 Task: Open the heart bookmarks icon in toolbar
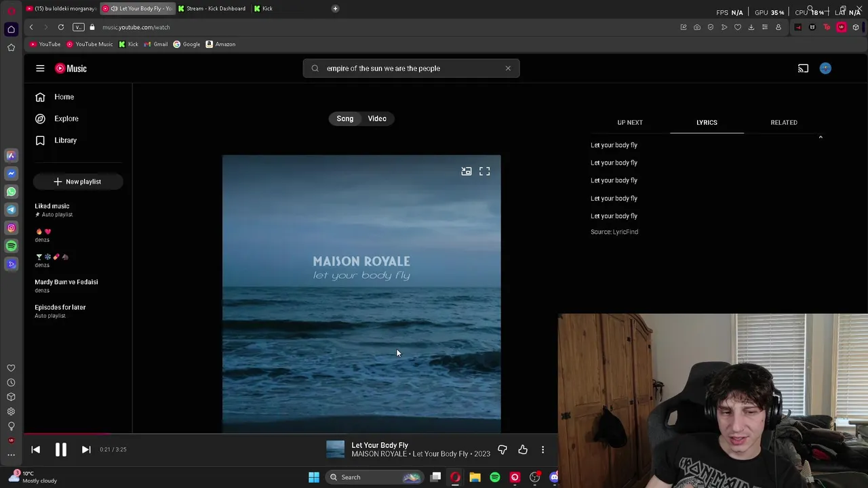click(x=738, y=27)
